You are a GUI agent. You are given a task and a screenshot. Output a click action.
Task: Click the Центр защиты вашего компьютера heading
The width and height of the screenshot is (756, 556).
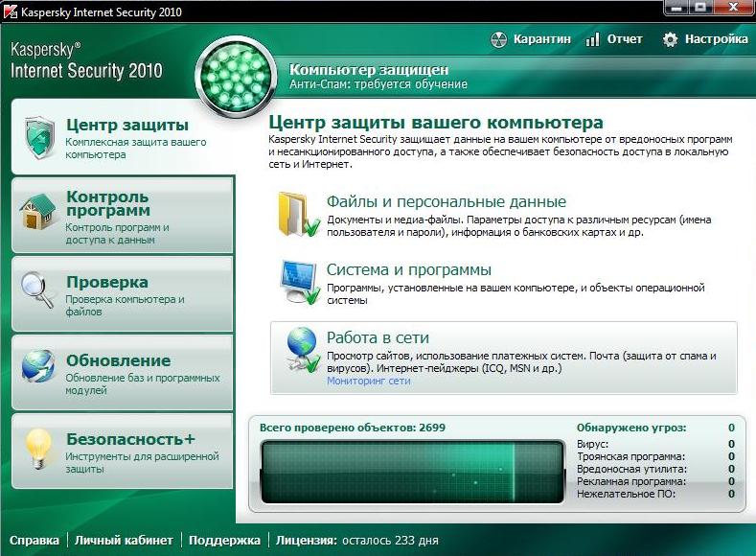436,123
